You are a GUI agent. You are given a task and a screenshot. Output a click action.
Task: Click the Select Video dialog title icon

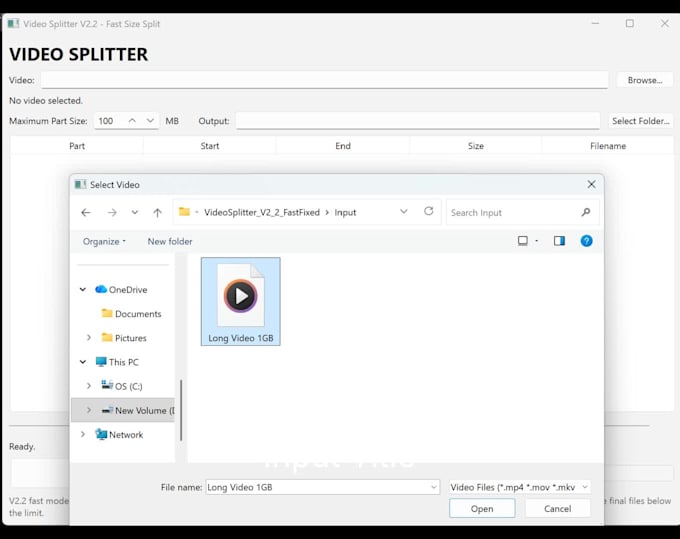click(80, 185)
